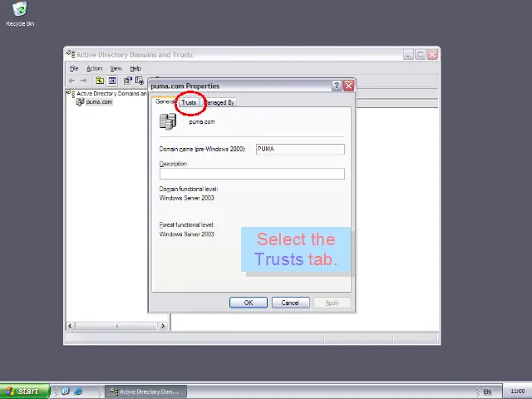Click the tree pane scroll left arrow
This screenshot has height=399, width=532.
[70, 326]
